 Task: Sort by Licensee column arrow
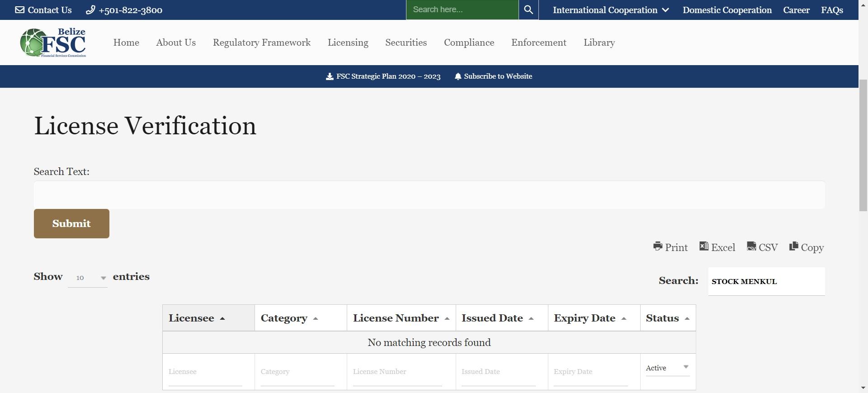[222, 318]
